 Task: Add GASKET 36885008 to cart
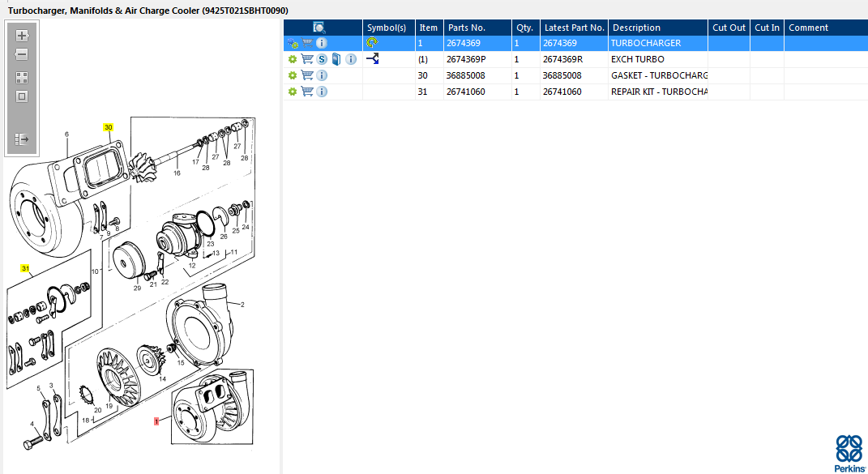[x=307, y=75]
